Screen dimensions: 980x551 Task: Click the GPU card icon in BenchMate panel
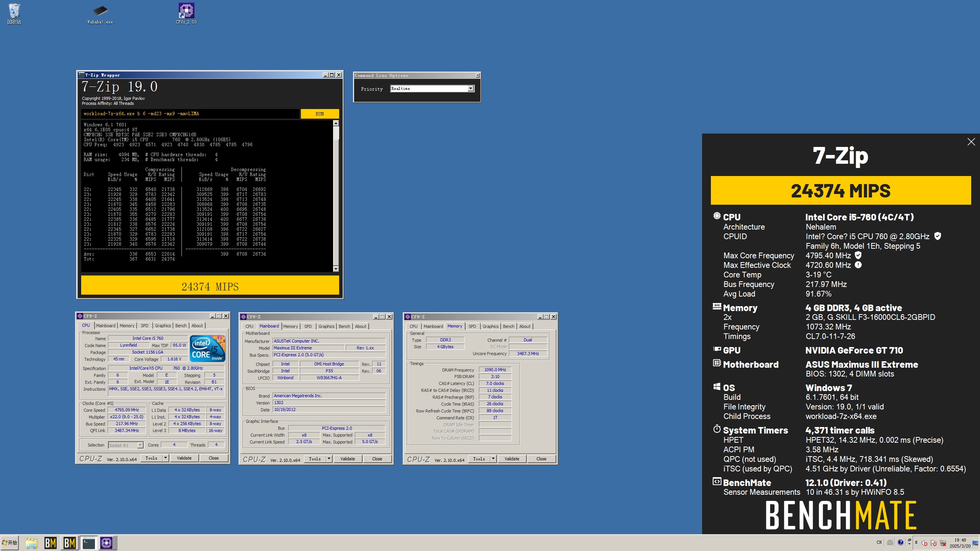(x=717, y=349)
